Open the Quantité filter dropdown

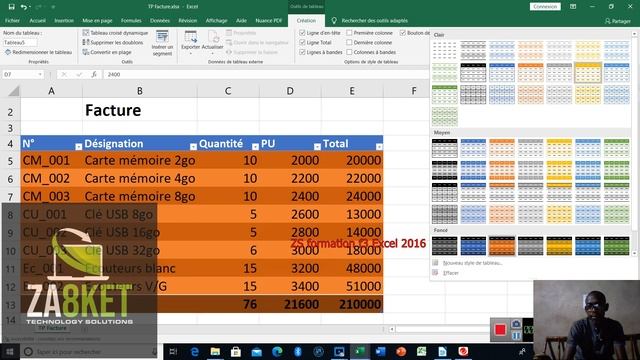tap(255, 147)
